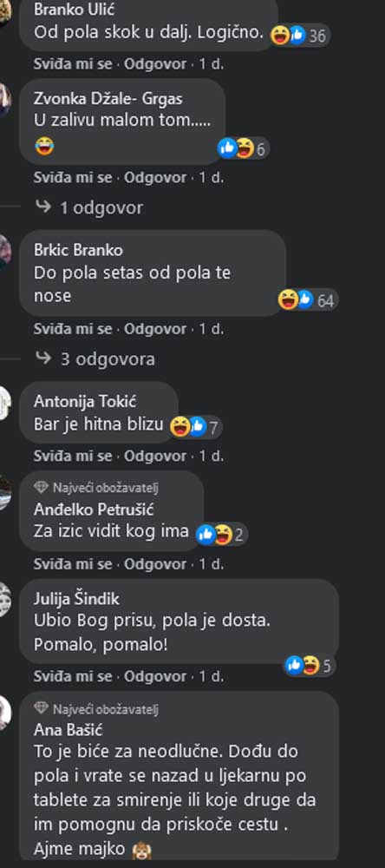The height and width of the screenshot is (868, 385).
Task: Expand the 3 odgovora reply thread
Action: tap(95, 359)
